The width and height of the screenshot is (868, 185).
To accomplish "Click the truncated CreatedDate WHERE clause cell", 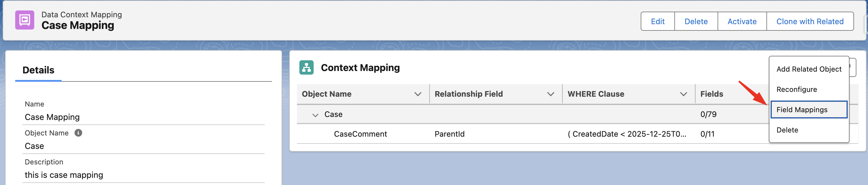I will pos(626,134).
